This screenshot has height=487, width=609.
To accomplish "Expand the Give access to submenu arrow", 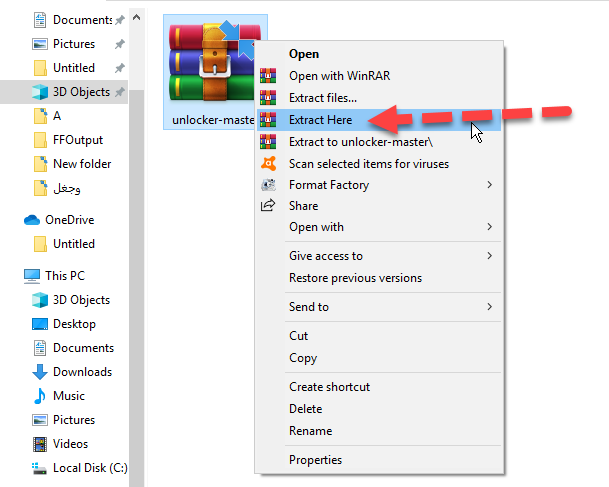I will [490, 256].
